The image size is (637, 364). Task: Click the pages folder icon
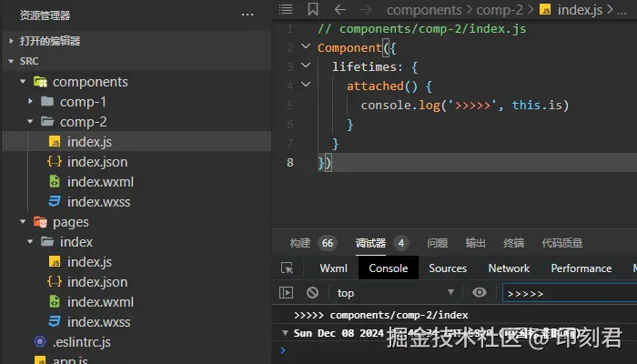(x=40, y=222)
